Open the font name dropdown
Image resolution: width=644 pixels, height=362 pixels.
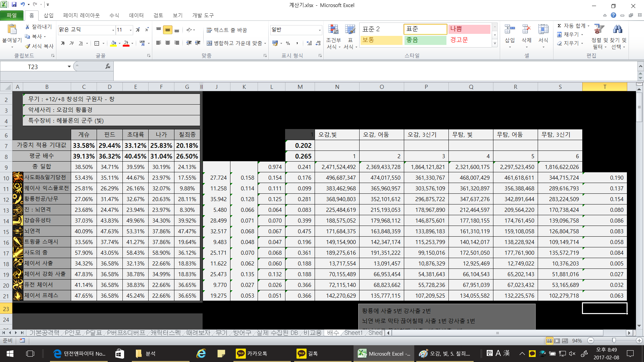pos(113,30)
